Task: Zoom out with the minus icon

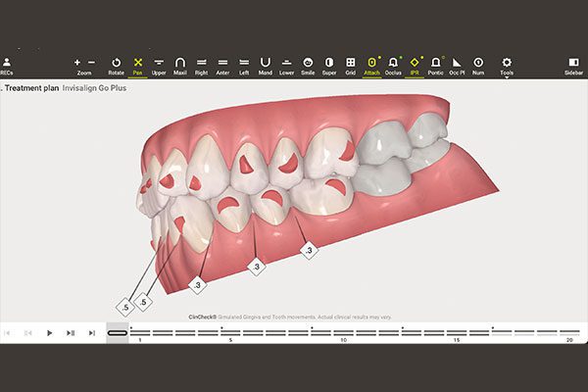Action: (x=91, y=63)
